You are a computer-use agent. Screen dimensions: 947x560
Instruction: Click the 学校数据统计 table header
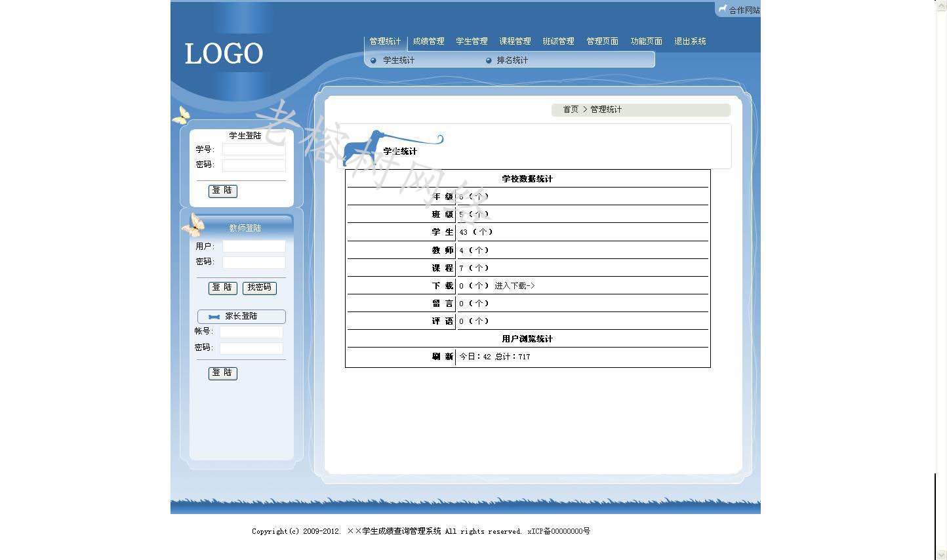(527, 179)
